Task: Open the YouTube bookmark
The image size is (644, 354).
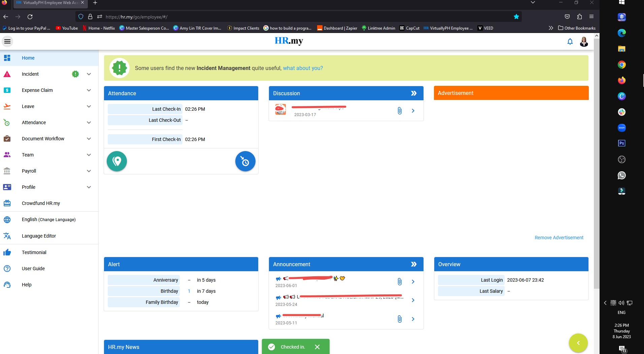Action: tap(67, 28)
